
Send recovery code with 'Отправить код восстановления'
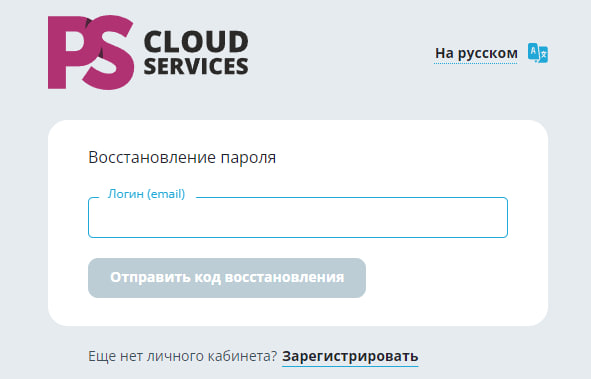pos(227,278)
